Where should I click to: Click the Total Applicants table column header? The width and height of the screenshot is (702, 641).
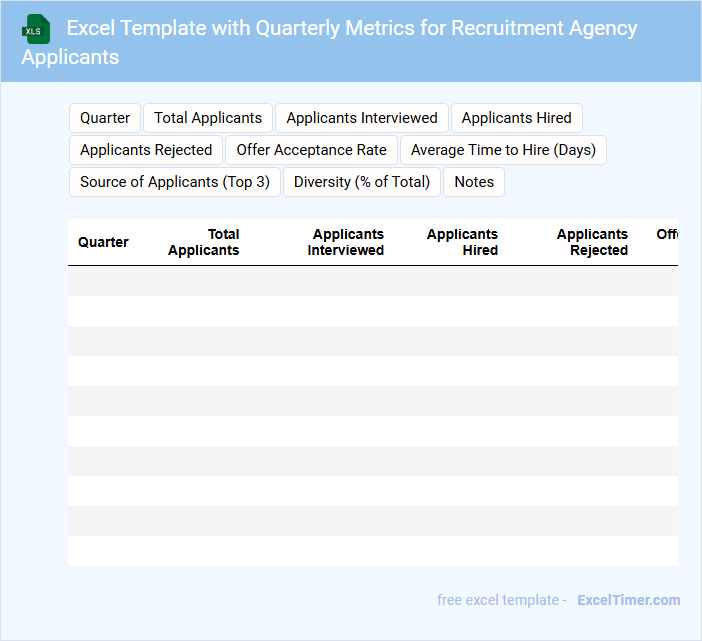click(204, 242)
